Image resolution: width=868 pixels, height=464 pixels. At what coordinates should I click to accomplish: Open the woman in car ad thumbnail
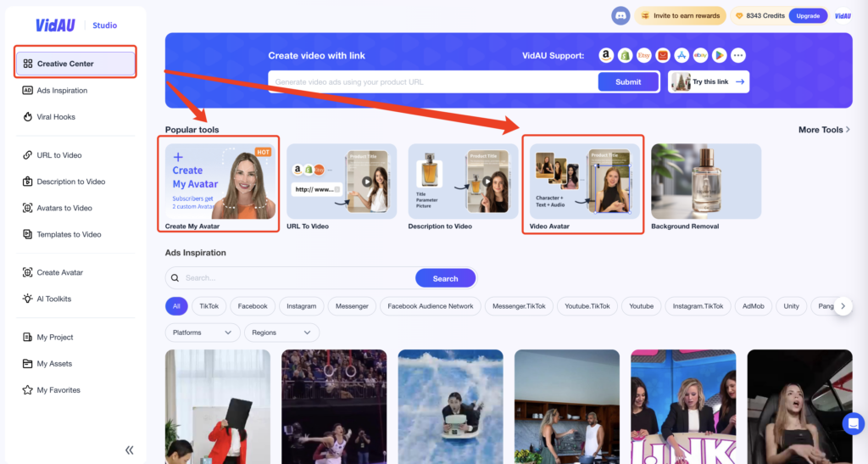(799, 406)
